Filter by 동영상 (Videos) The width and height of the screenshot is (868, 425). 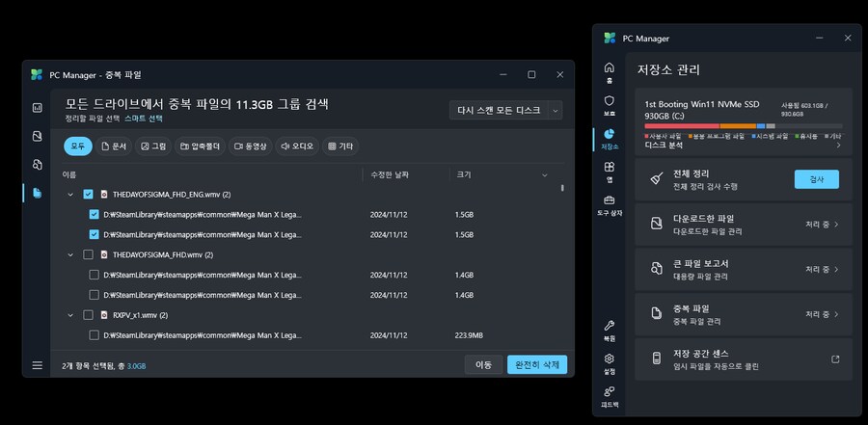(x=250, y=146)
